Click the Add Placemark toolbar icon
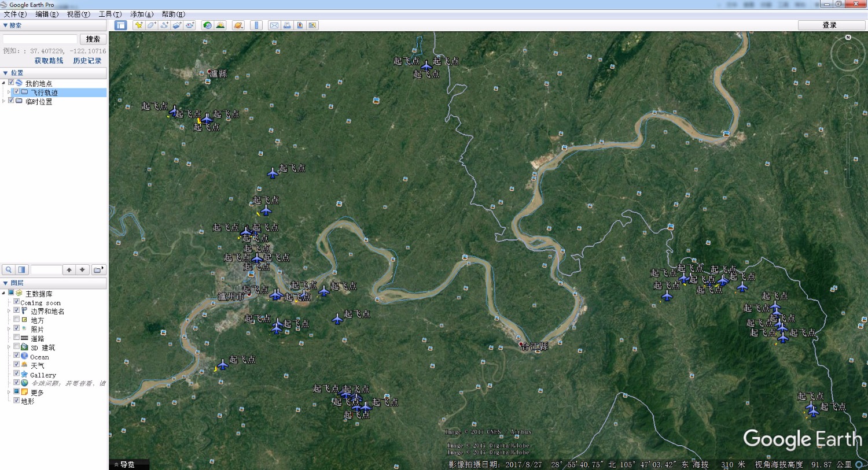Image resolution: width=868 pixels, height=470 pixels. coord(138,25)
